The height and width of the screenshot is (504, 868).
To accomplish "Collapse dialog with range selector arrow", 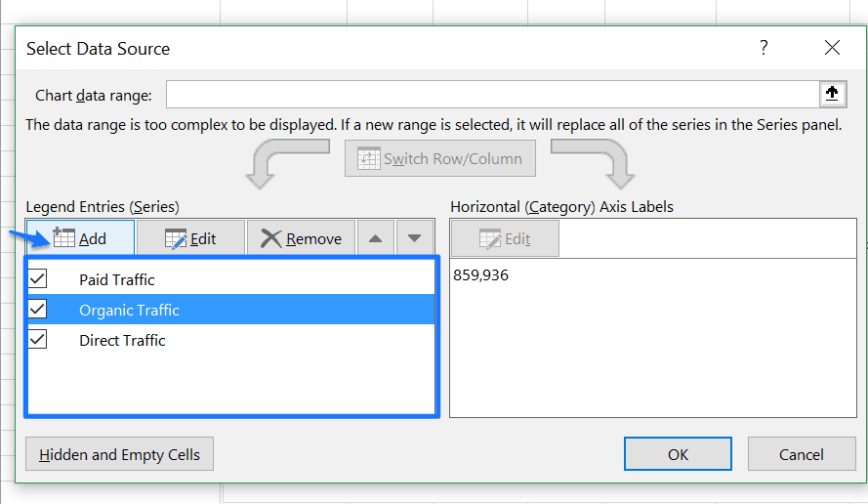I will [x=832, y=94].
